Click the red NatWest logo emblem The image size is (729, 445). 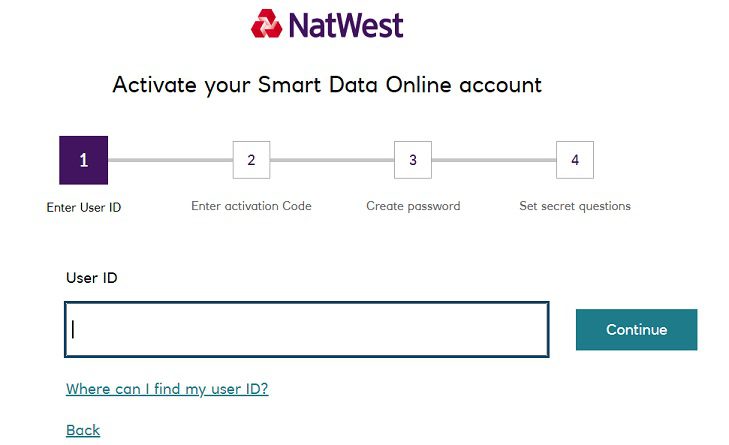267,23
